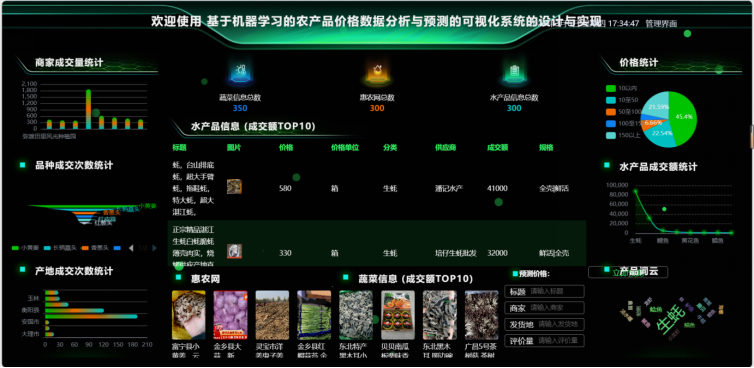Toggle the 50至100 pie legend item
This screenshot has height=368, width=754.
(624, 112)
